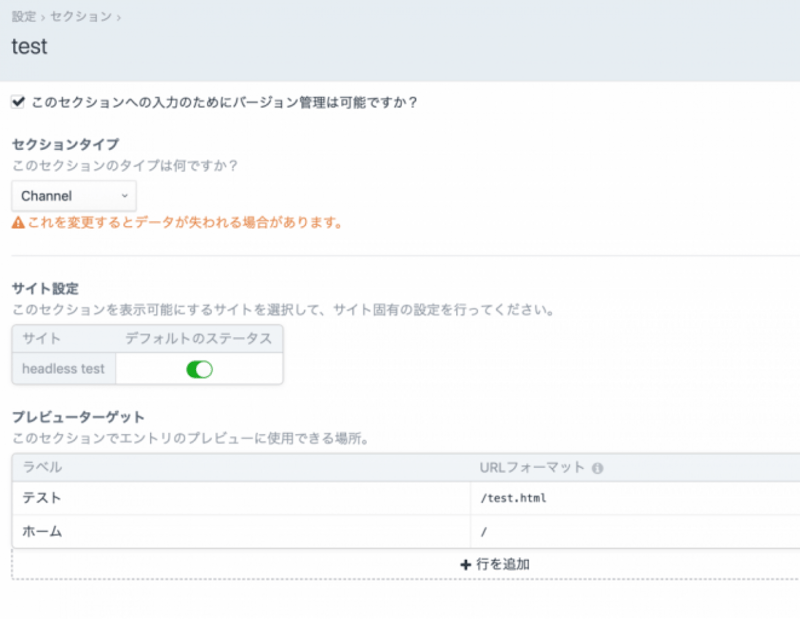The height and width of the screenshot is (619, 800).
Task: Click the テスト label field
Action: coord(240,498)
